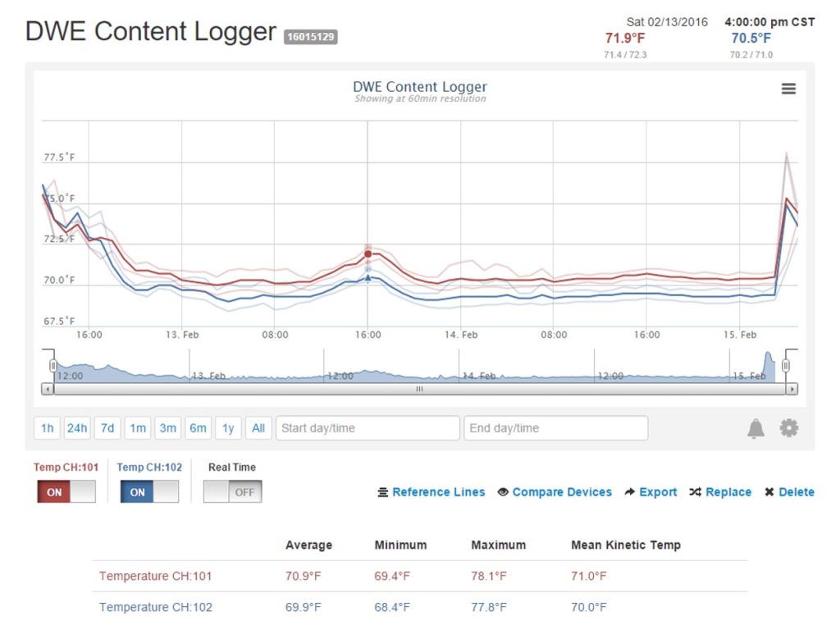Select the 7d time range

pos(107,428)
